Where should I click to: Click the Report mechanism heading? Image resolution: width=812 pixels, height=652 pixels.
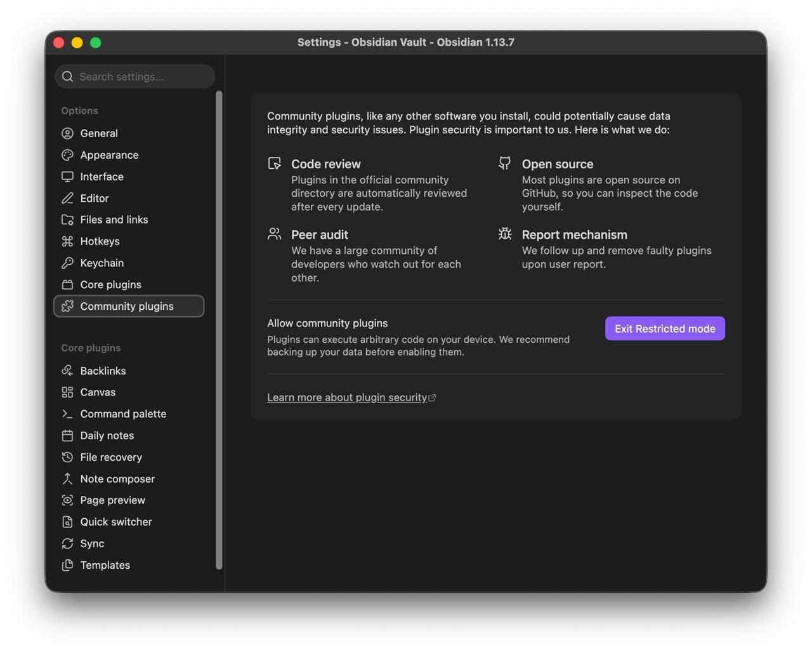(x=575, y=234)
